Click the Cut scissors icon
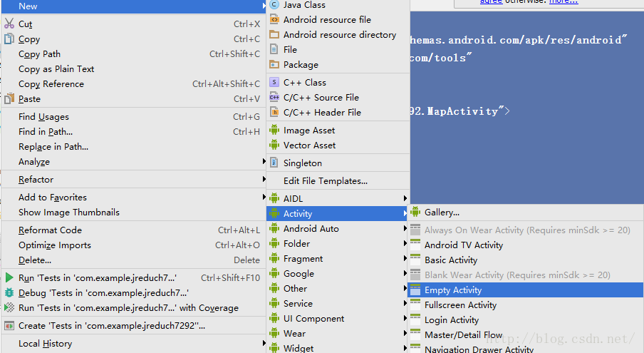Image resolution: width=644 pixels, height=353 pixels. tap(9, 24)
